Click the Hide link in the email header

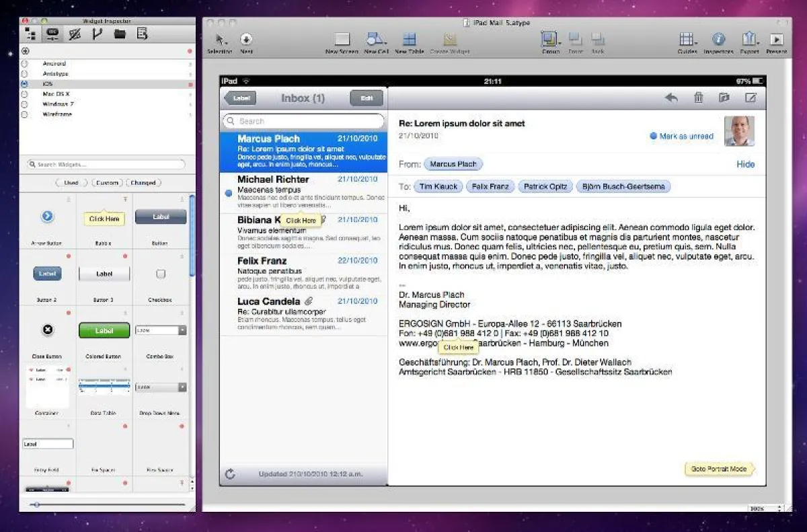pos(745,164)
